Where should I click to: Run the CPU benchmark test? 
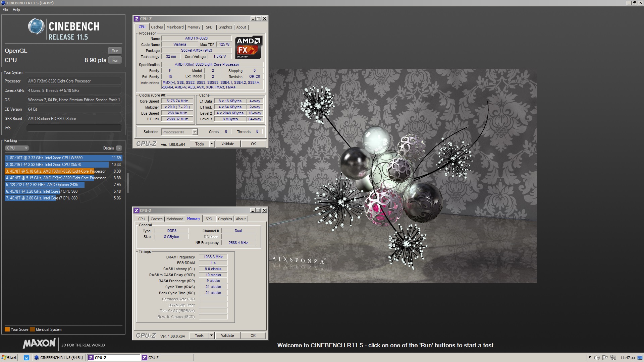[x=115, y=60]
